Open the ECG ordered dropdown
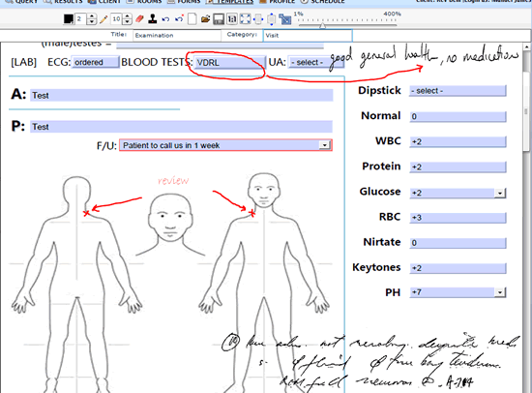Image resolution: width=532 pixels, height=393 pixels. pos(95,62)
